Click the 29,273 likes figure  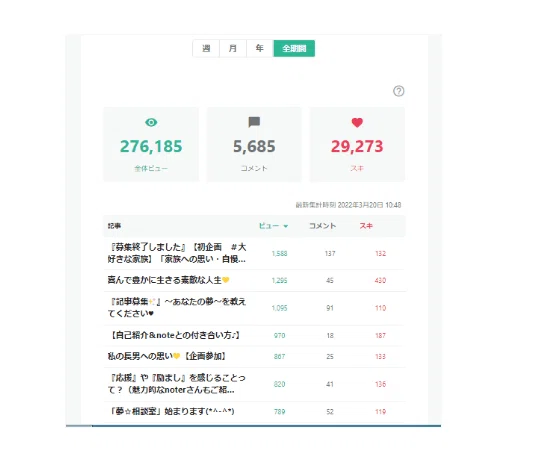click(357, 146)
